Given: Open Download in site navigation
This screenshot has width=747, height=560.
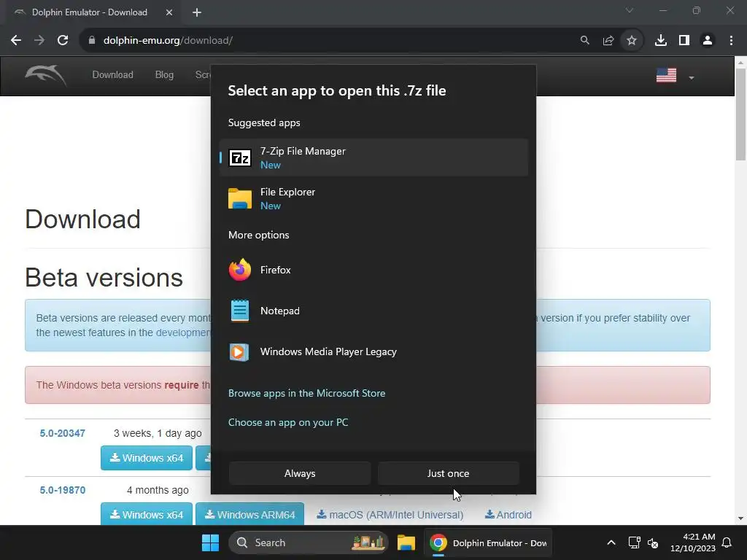Looking at the screenshot, I should [113, 75].
